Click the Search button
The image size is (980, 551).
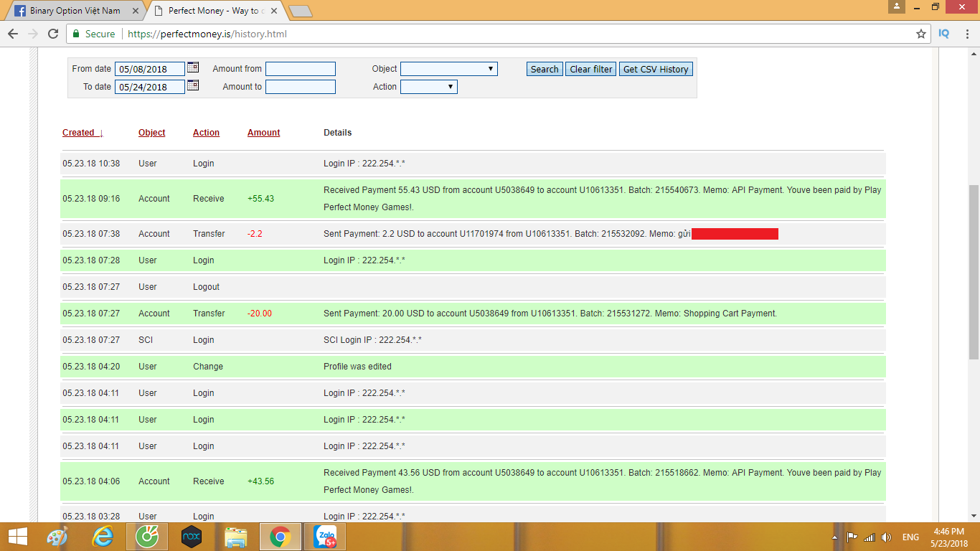pyautogui.click(x=545, y=69)
